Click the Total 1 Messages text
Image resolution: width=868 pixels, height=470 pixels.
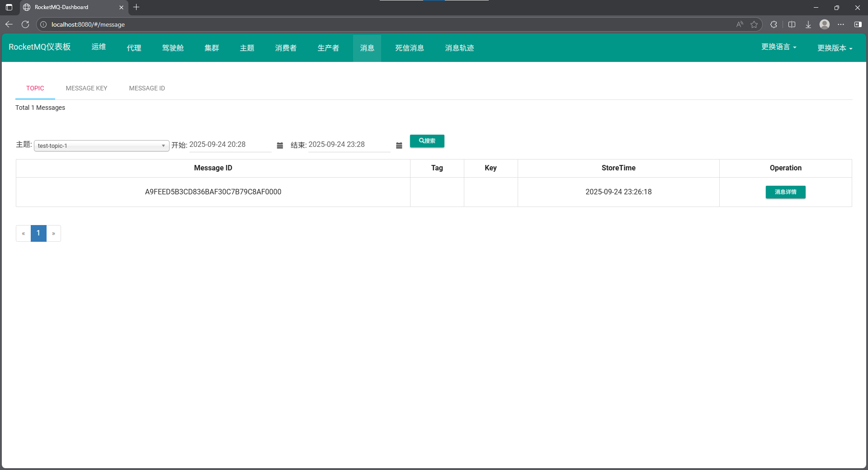pyautogui.click(x=40, y=108)
